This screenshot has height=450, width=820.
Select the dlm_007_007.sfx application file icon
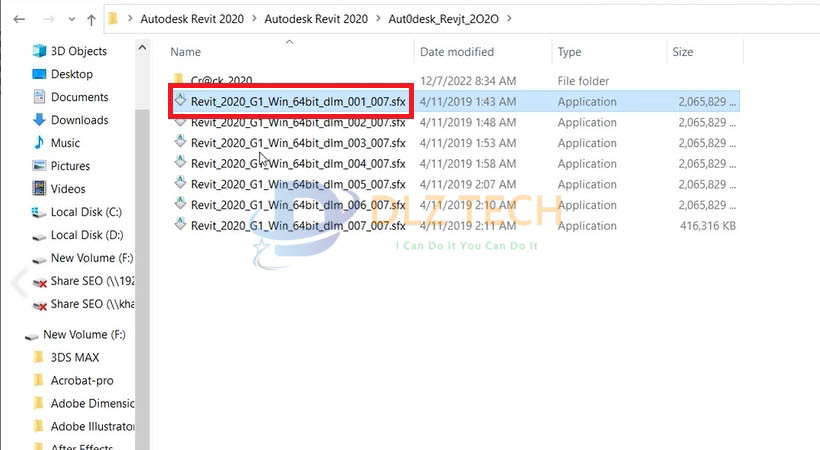[x=180, y=224]
